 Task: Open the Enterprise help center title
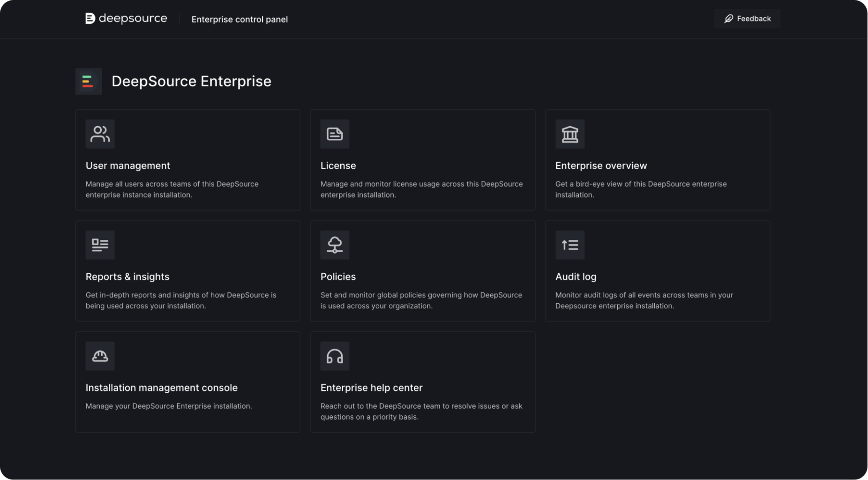click(371, 388)
